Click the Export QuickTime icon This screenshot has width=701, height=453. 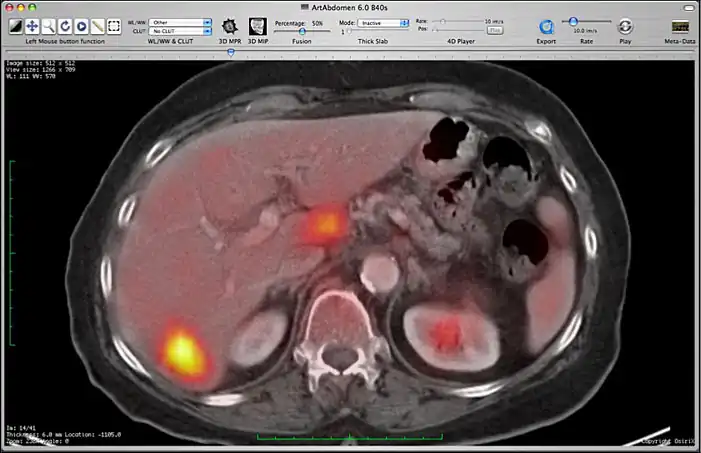point(546,27)
